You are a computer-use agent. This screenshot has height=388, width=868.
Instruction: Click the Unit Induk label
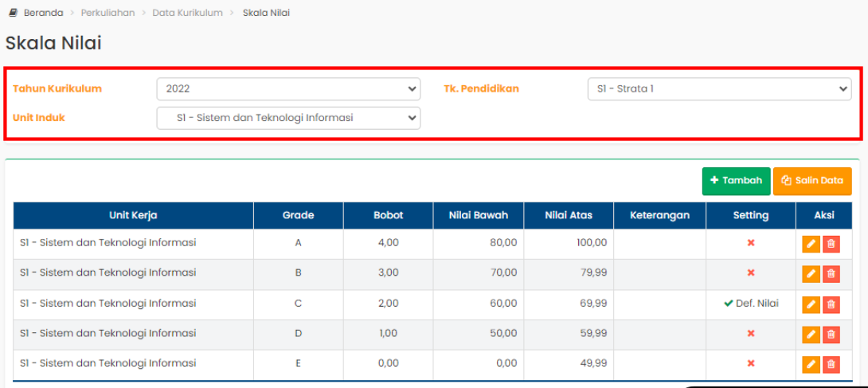click(x=39, y=118)
